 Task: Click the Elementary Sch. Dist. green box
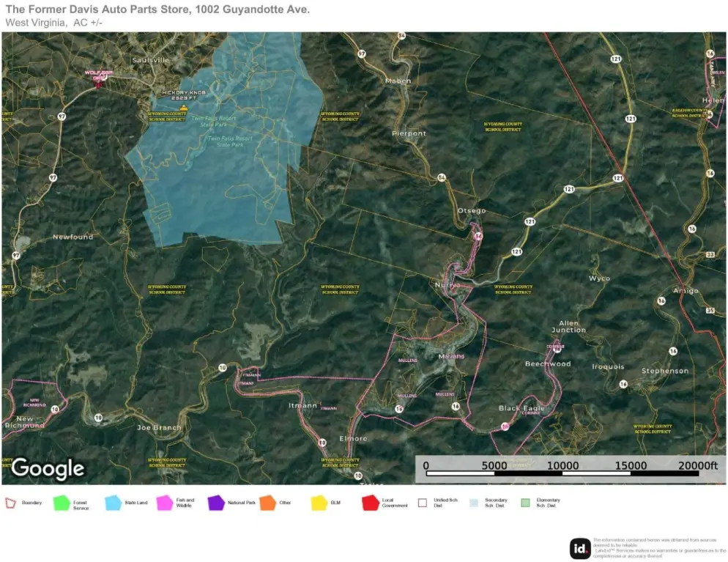[x=524, y=503]
